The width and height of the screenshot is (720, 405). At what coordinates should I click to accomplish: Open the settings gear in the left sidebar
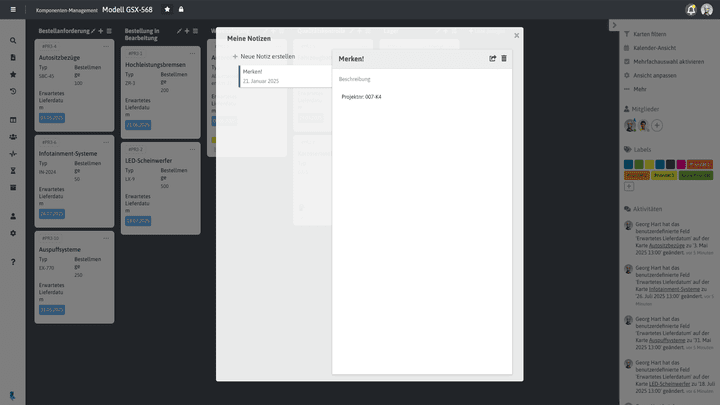pos(13,233)
